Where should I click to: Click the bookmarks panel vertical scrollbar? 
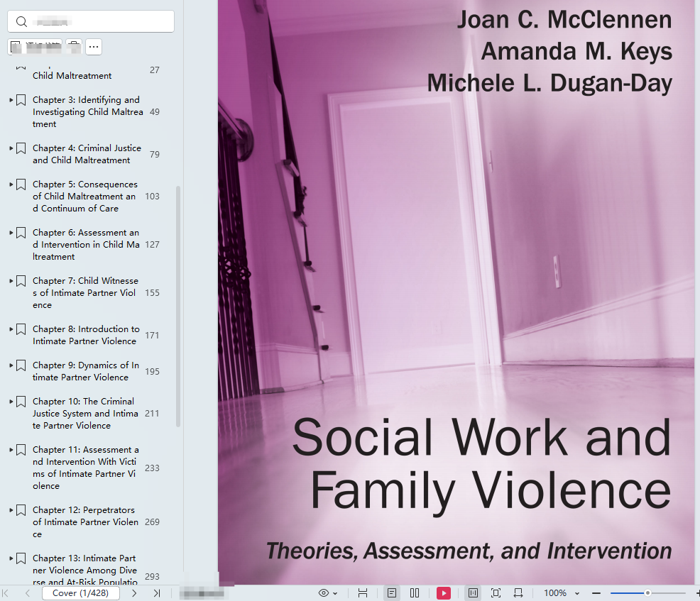pos(178,307)
